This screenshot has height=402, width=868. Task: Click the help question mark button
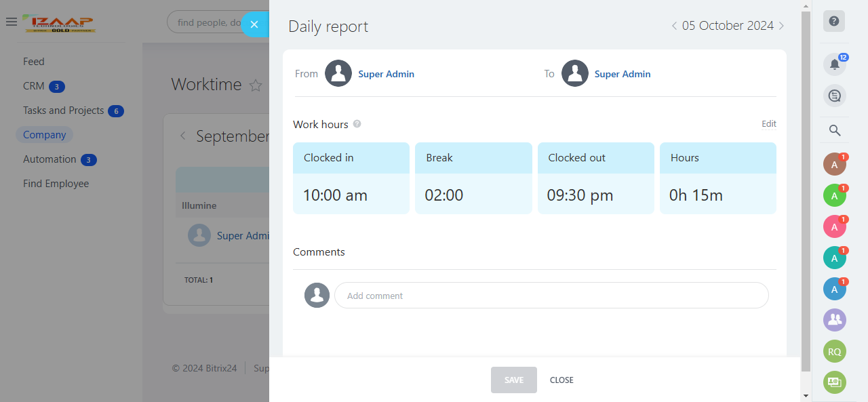834,21
